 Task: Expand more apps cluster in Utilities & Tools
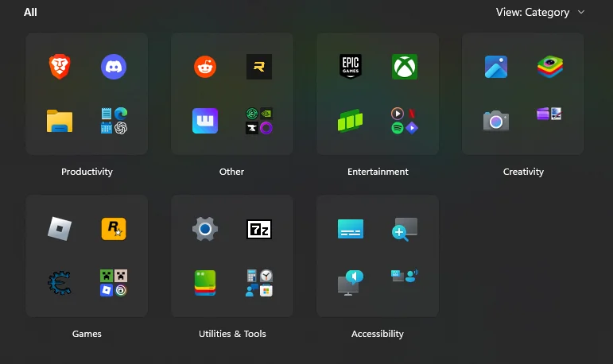[259, 283]
